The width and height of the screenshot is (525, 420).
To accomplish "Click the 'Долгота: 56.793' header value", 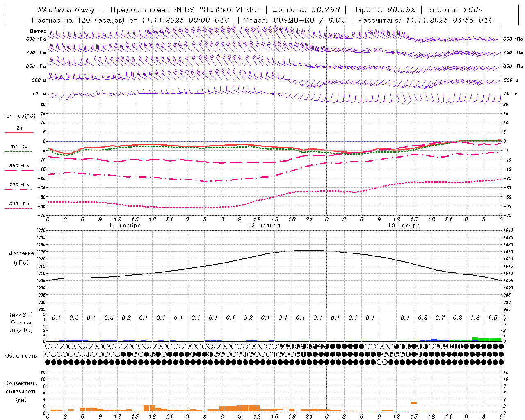I will click(x=306, y=10).
